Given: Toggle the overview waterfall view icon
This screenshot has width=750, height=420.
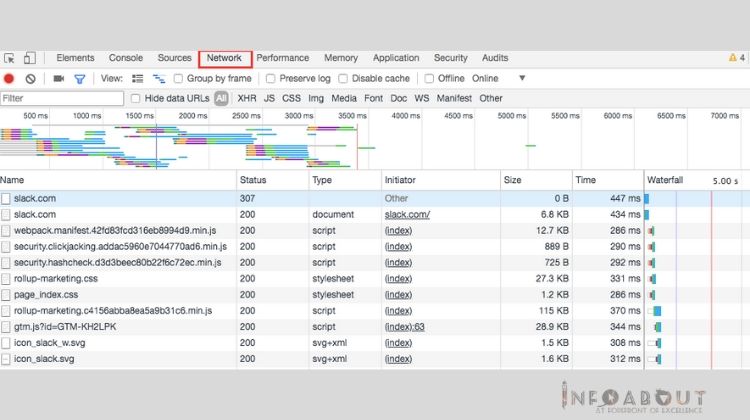Looking at the screenshot, I should 159,78.
